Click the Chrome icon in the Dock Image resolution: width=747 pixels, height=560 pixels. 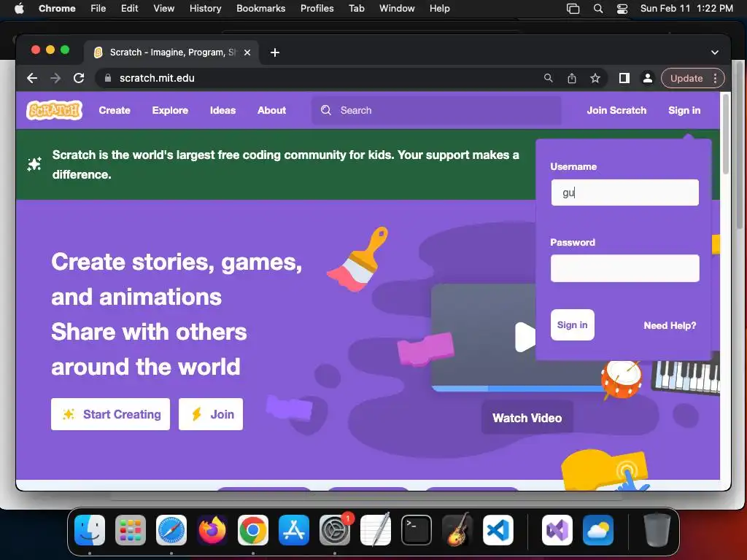pos(253,530)
